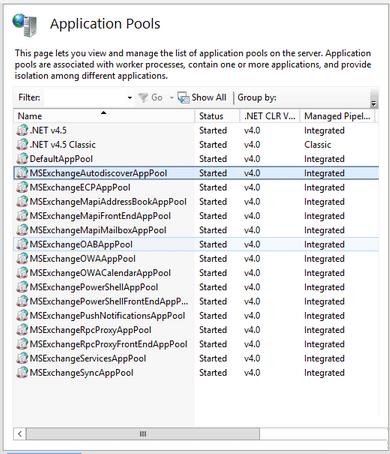
Task: Click the MSExchangeMapiAddressBookAppPool icon
Action: 22,201
